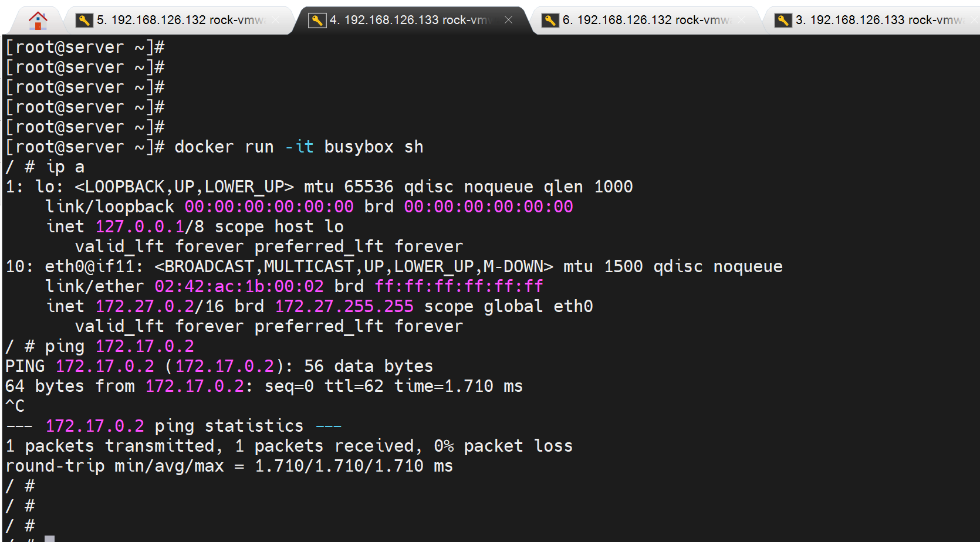Click the 'docker run -it busybox sh' command
Screen dimensions: 980x542
298,147
